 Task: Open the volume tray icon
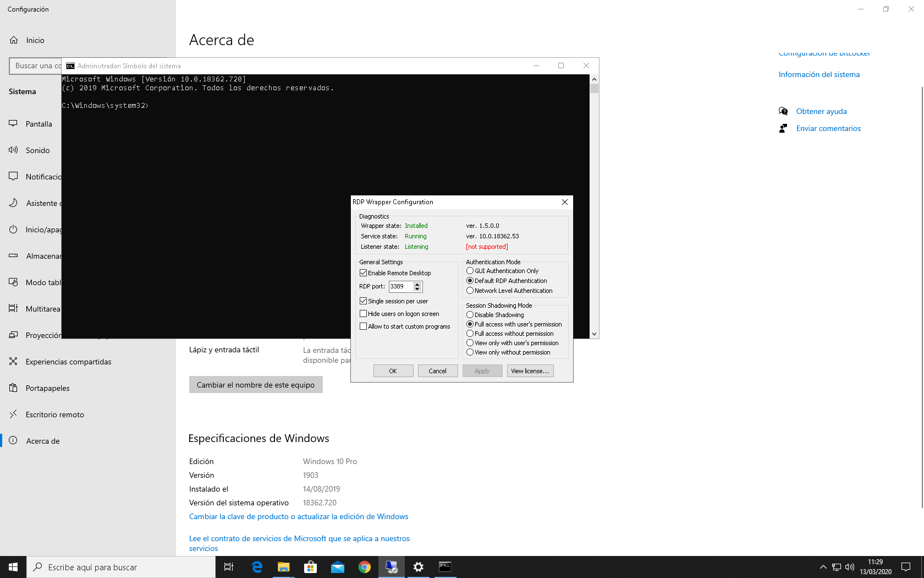point(849,567)
